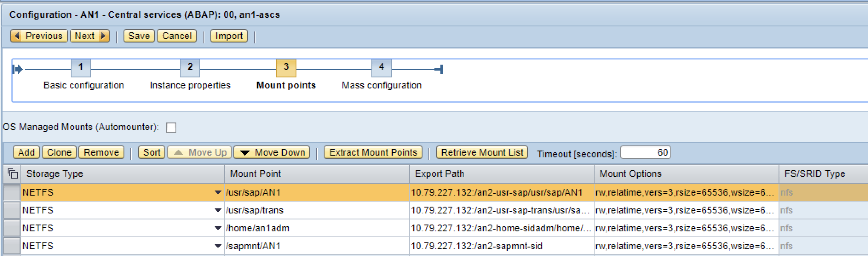Image resolution: width=868 pixels, height=256 pixels.
Task: Click the FS/SRID Type column header
Action: (x=824, y=174)
